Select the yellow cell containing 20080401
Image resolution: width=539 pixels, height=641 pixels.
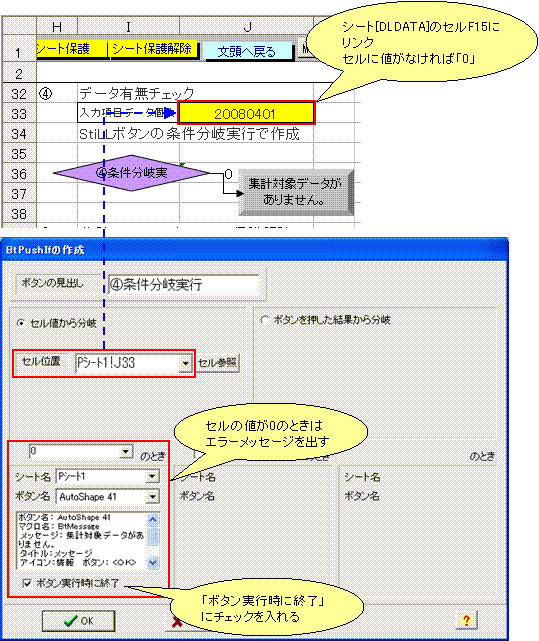246,113
